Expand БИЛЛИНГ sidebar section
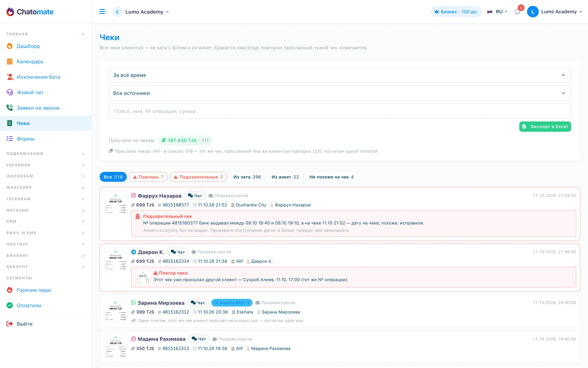The width and height of the screenshot is (588, 368). point(46,256)
